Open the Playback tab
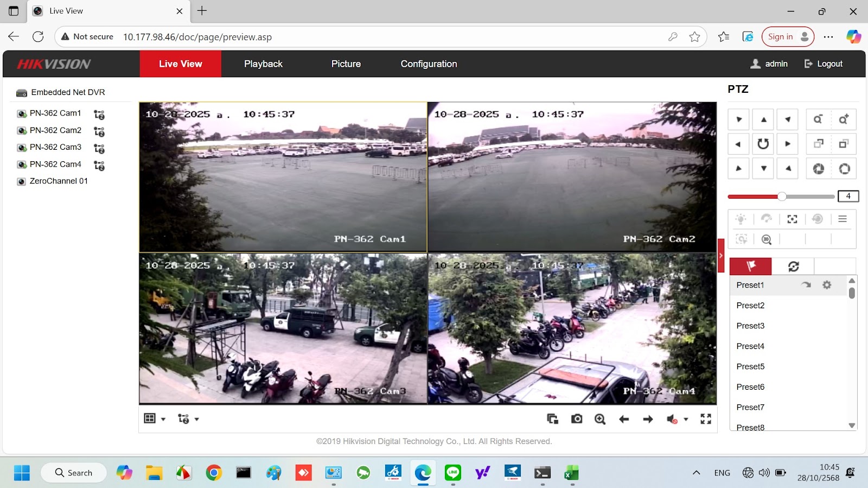This screenshot has height=488, width=868. pos(263,64)
